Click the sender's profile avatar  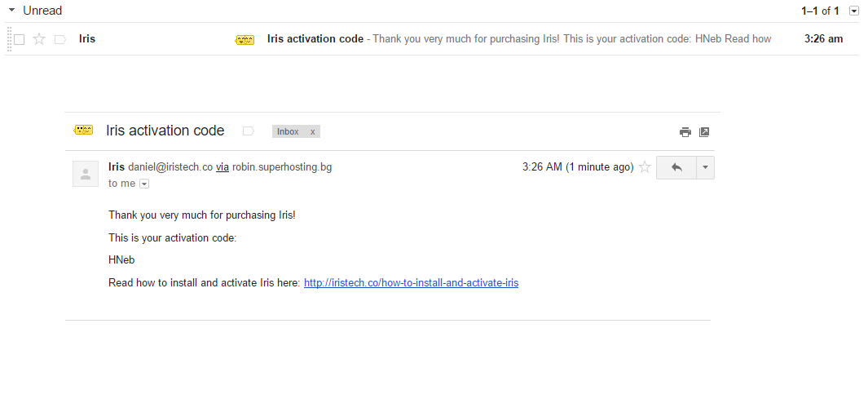(86, 174)
